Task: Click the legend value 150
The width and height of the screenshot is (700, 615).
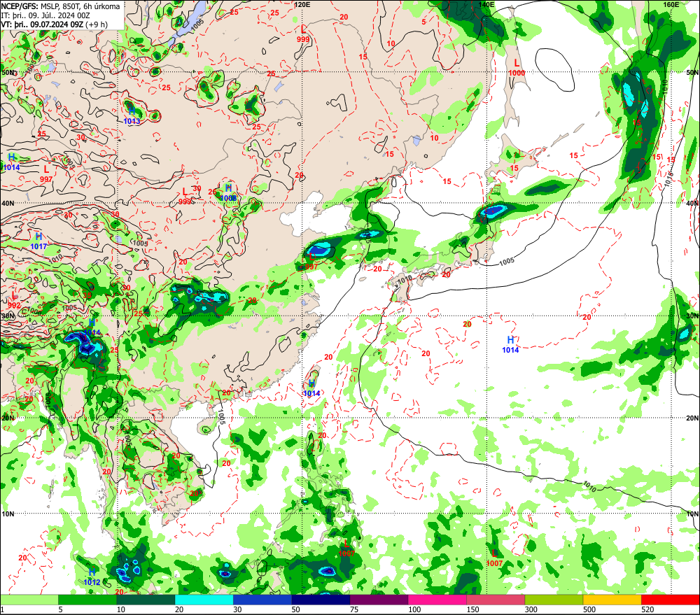Action: [472, 609]
